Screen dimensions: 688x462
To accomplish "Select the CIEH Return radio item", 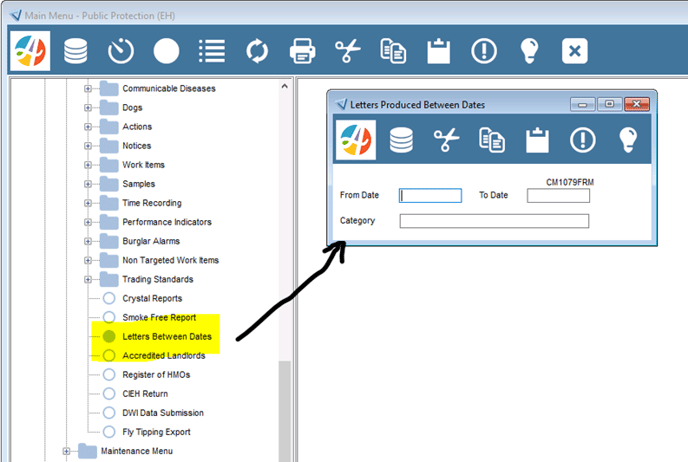I will click(109, 394).
